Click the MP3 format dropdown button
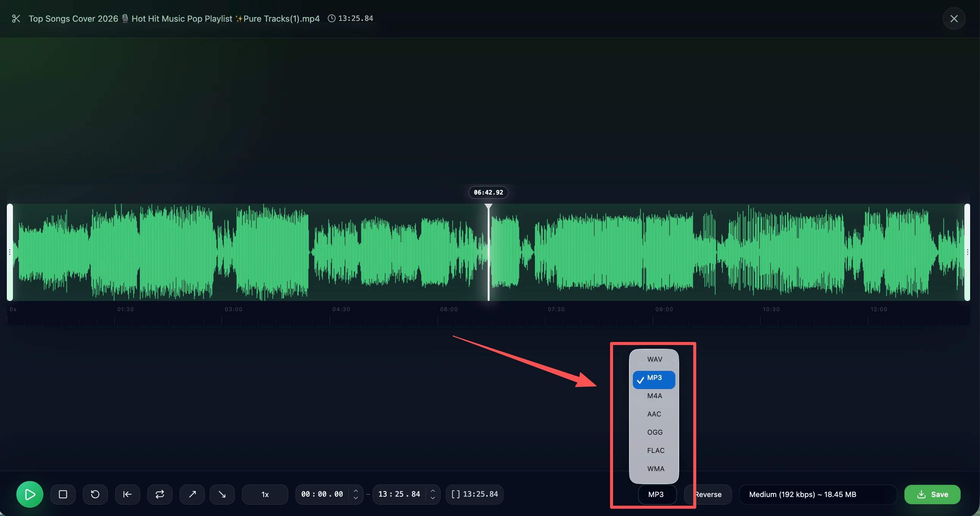Image resolution: width=980 pixels, height=516 pixels. coord(657,494)
